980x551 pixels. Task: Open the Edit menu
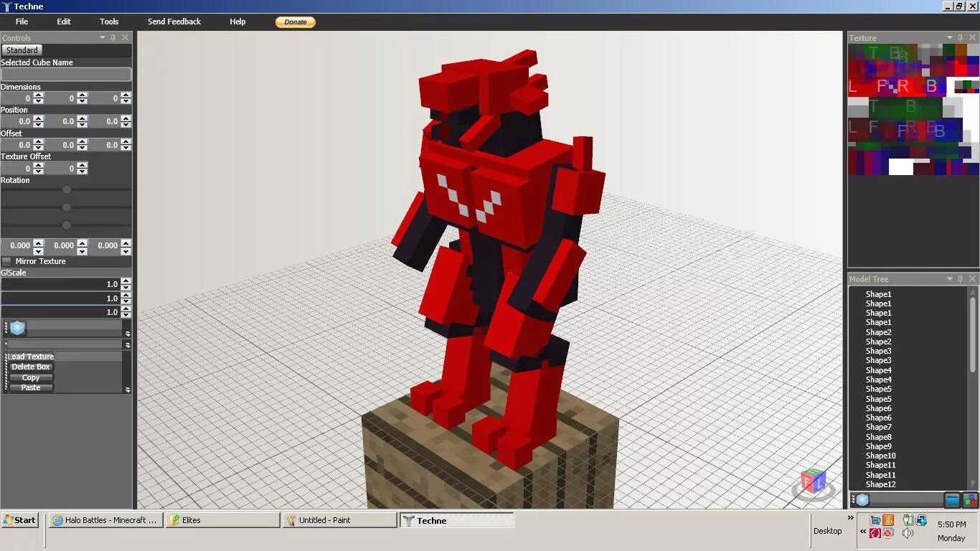pyautogui.click(x=64, y=22)
